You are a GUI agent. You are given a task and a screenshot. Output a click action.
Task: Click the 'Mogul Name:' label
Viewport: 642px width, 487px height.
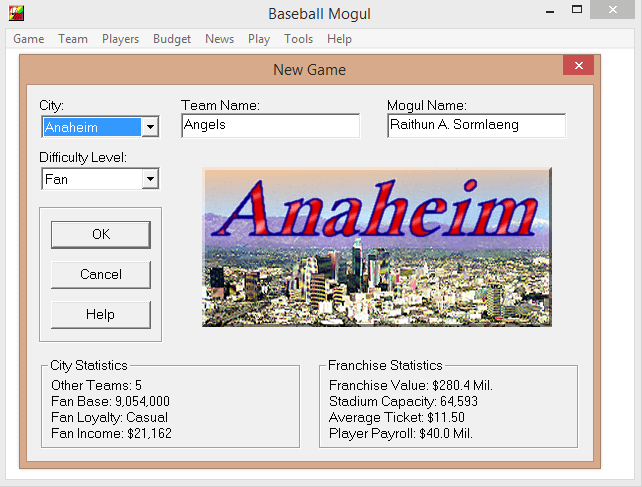click(427, 106)
